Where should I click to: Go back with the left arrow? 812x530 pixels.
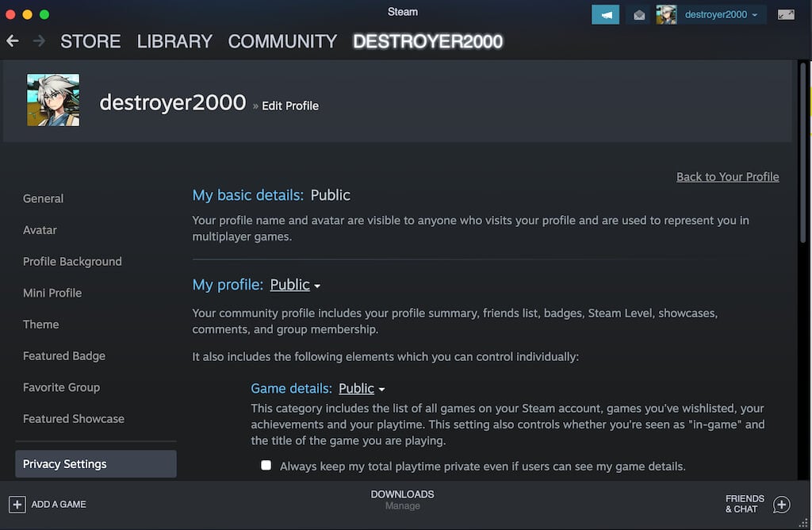pos(13,41)
